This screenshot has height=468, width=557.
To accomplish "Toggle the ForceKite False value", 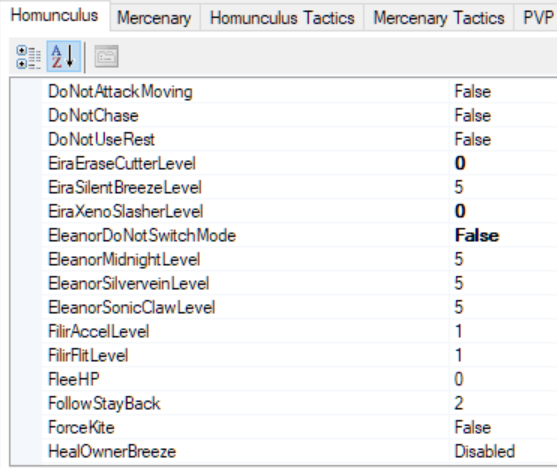I will [x=503, y=427].
